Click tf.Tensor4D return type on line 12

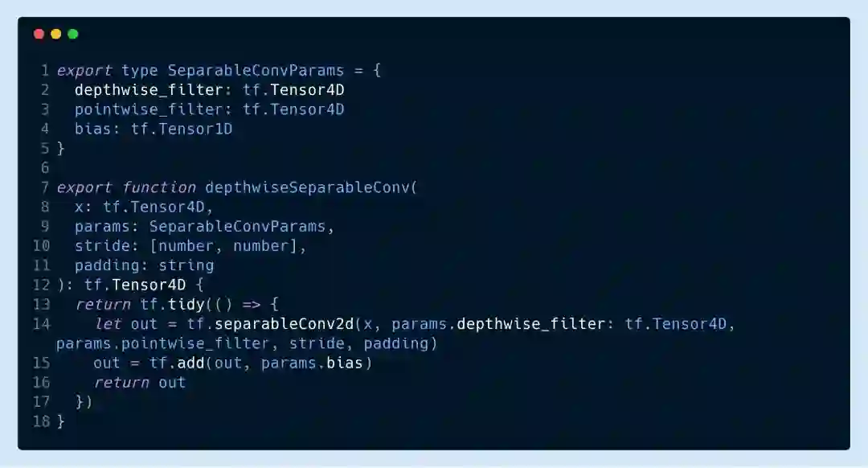point(135,285)
